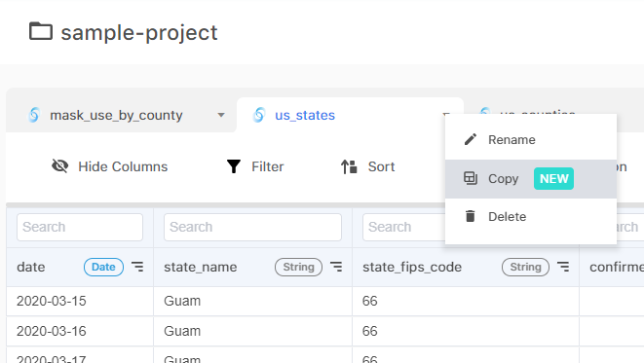Click the String badge on state_name column
The width and height of the screenshot is (644, 363).
pyautogui.click(x=298, y=267)
